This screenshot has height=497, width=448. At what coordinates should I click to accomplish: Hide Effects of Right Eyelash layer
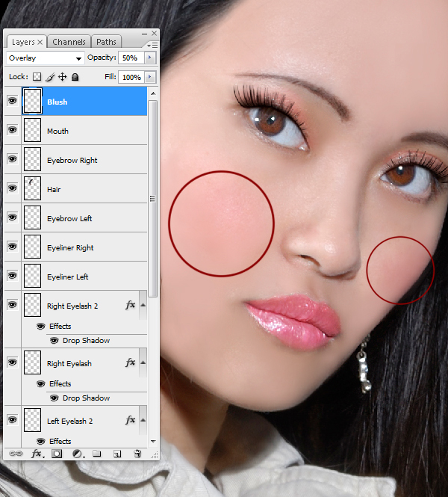click(41, 384)
